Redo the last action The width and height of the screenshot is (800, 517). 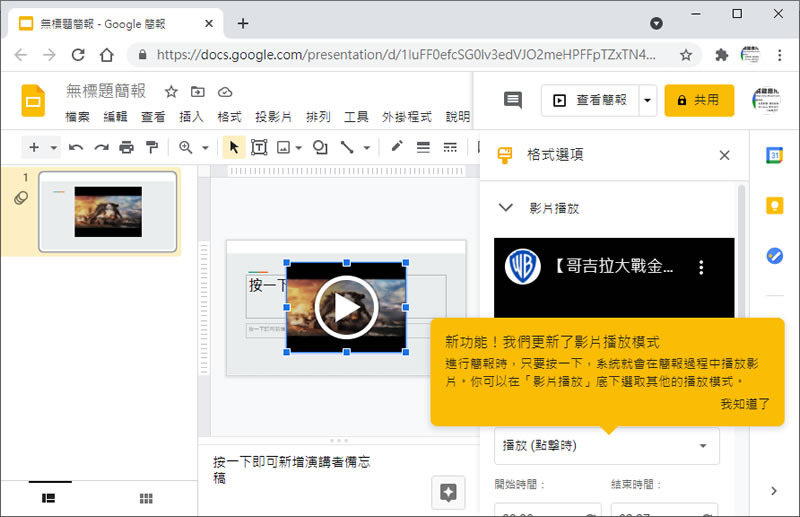click(x=101, y=147)
